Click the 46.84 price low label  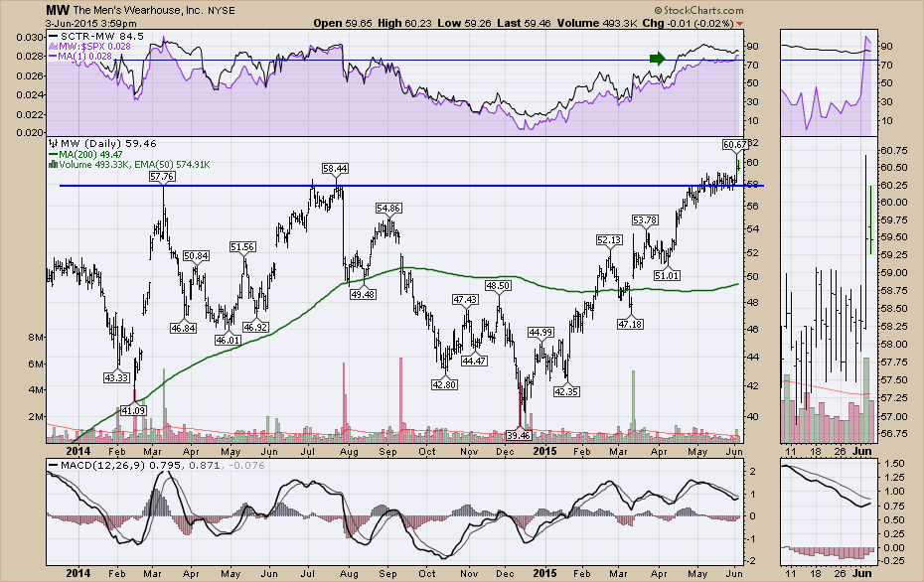point(183,328)
